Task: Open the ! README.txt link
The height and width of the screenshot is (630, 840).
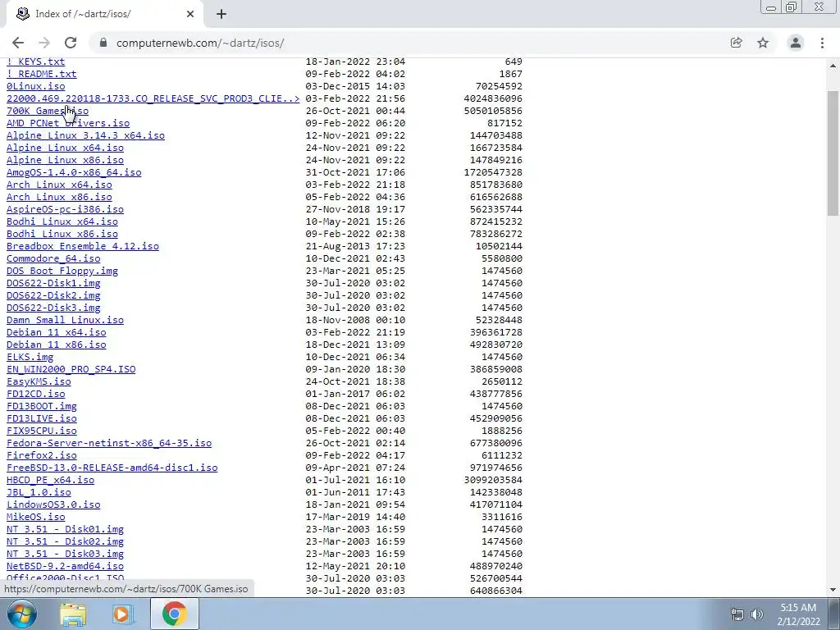Action: pos(41,74)
